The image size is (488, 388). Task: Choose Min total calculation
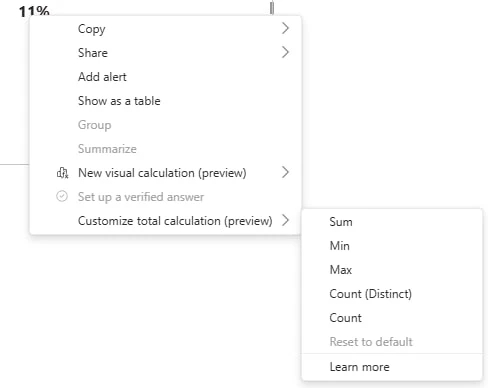pyautogui.click(x=392, y=246)
